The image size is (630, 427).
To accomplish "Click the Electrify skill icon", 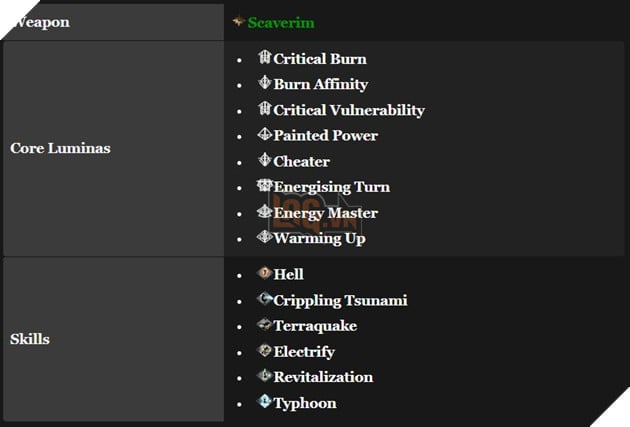I will click(x=265, y=351).
